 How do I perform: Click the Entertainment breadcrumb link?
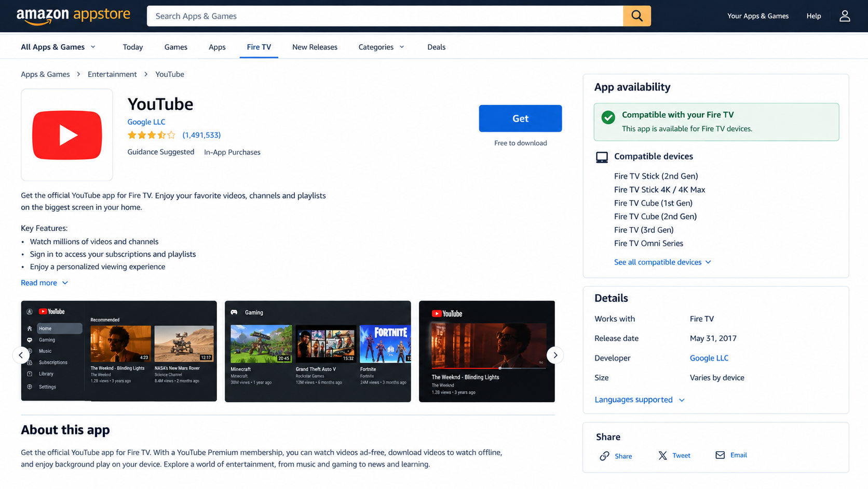[x=112, y=74]
